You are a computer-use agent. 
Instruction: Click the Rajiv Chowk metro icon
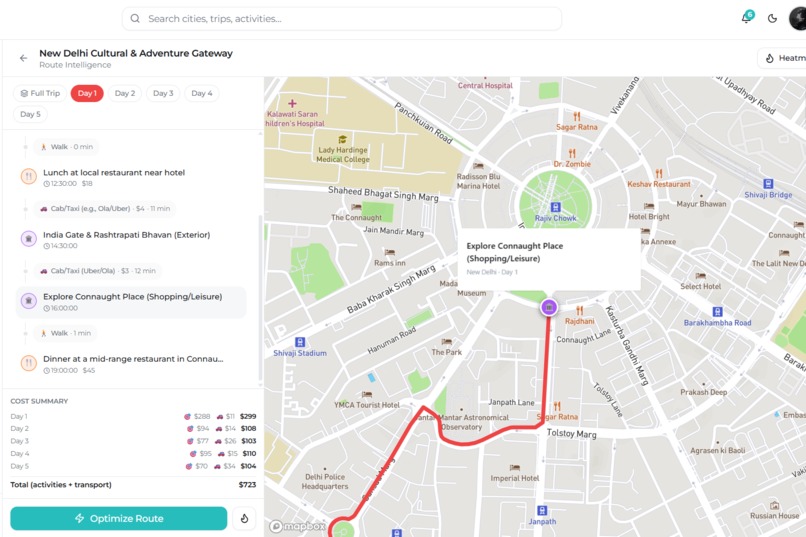[555, 207]
